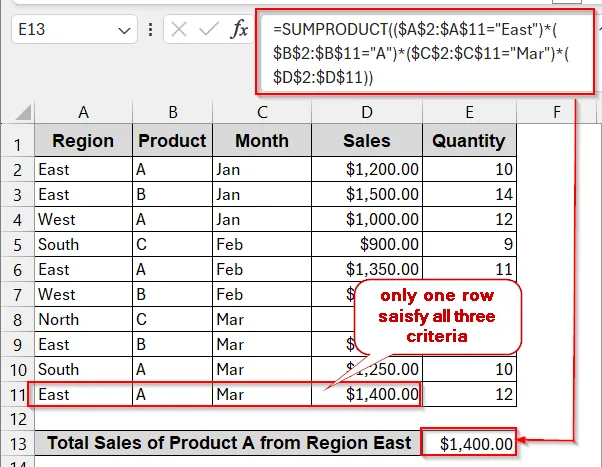Click the Quantity header cell
Image resolution: width=602 pixels, height=467 pixels.
470,141
